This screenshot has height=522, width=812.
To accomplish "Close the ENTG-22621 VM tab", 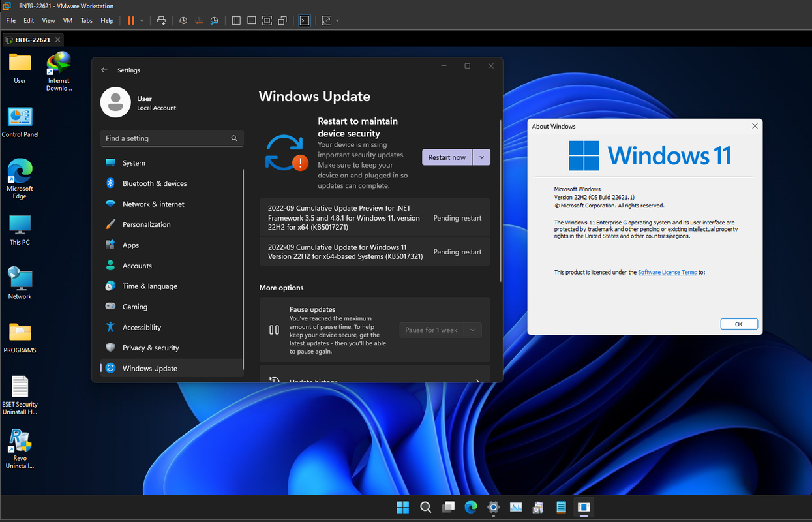I will tap(57, 40).
